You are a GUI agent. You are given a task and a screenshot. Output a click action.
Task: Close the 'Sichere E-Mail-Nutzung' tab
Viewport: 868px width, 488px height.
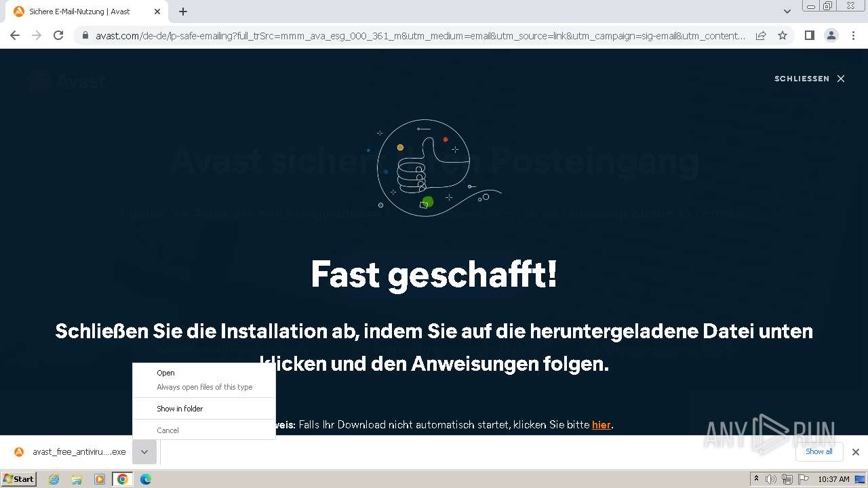pyautogui.click(x=157, y=12)
